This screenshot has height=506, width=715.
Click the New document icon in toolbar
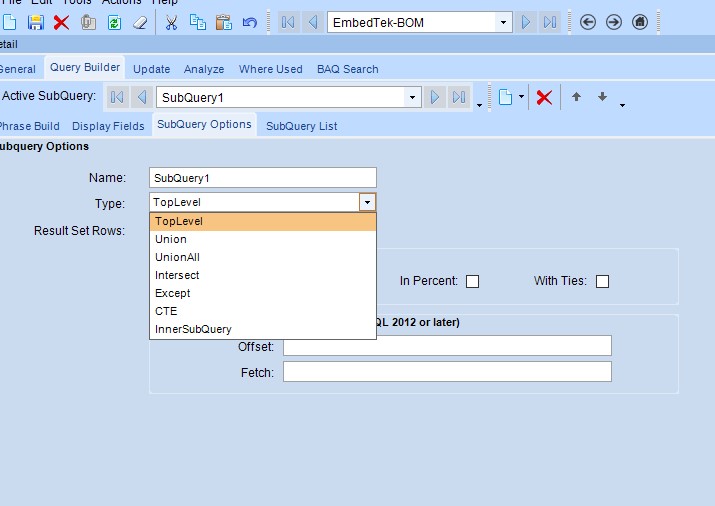9,22
